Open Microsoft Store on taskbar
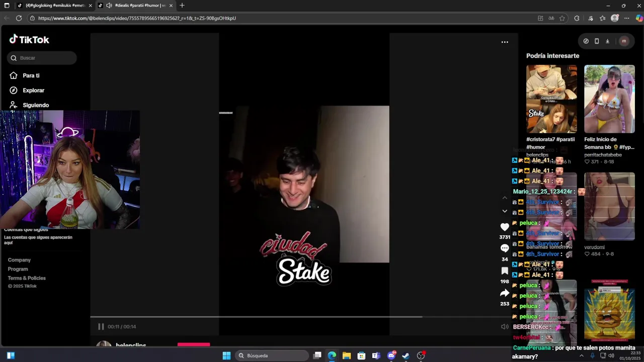The width and height of the screenshot is (644, 362). tap(361, 355)
